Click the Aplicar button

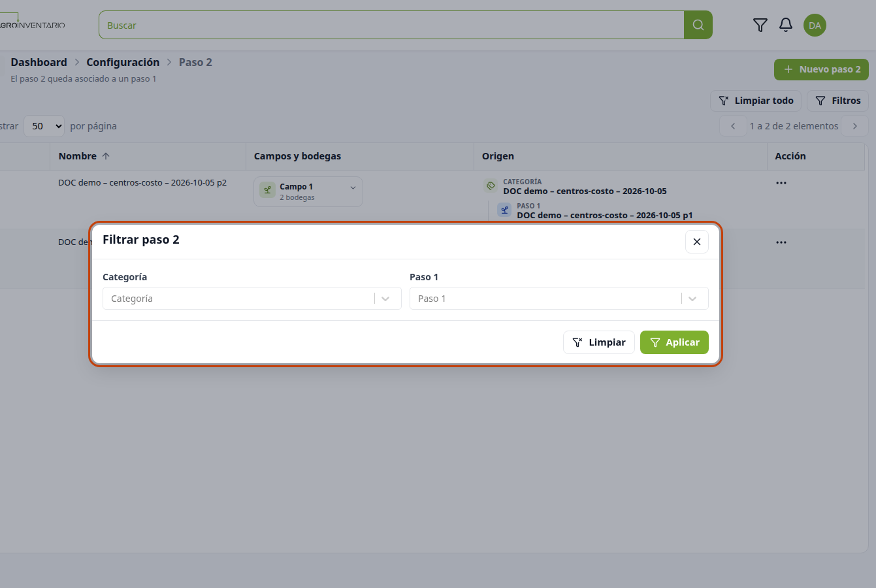point(674,342)
